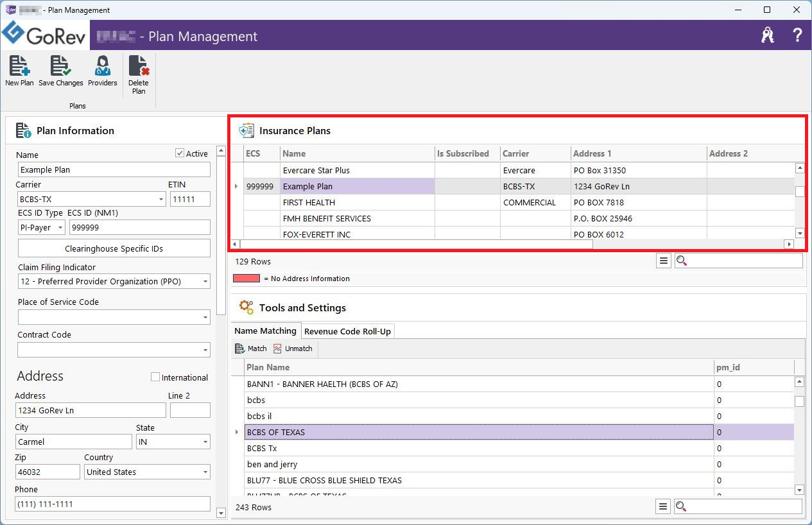Click the Clearinghouse Specific IDs button

pyautogui.click(x=114, y=248)
